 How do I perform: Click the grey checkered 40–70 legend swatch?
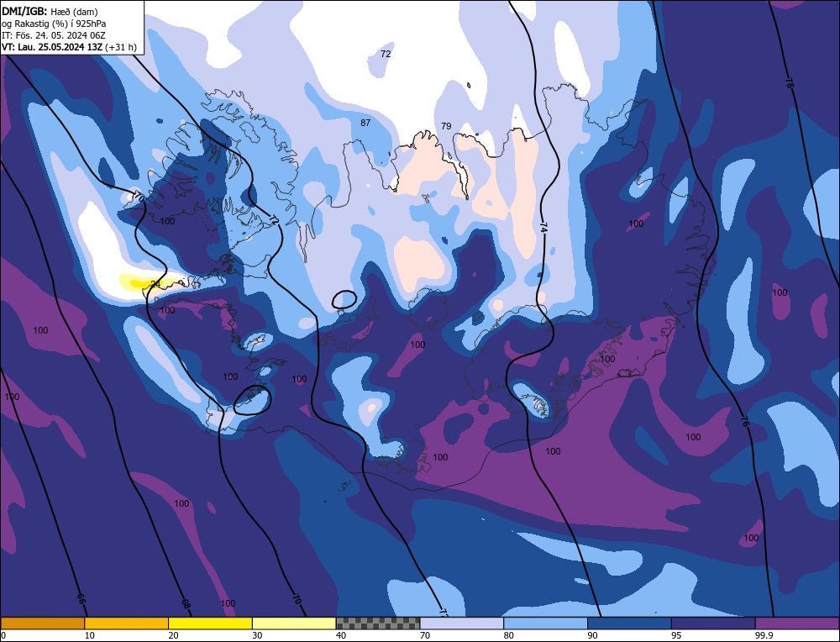[x=378, y=624]
